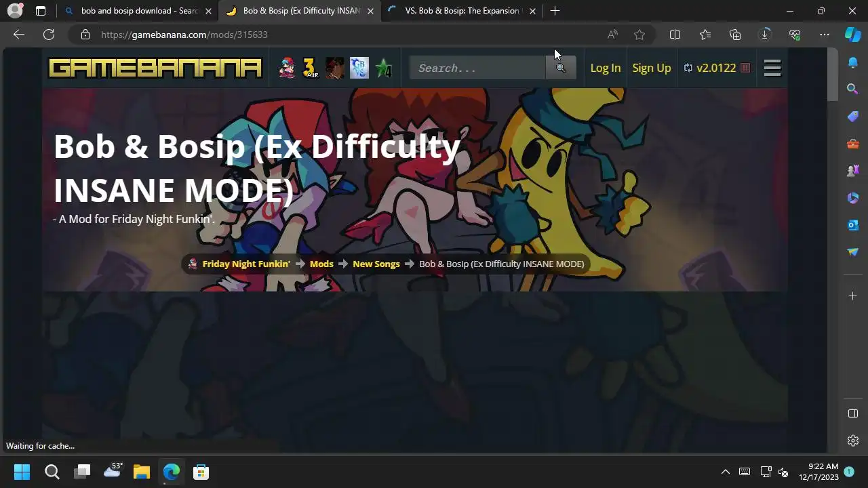The height and width of the screenshot is (488, 868).
Task: View site information lock icon
Action: (x=85, y=35)
